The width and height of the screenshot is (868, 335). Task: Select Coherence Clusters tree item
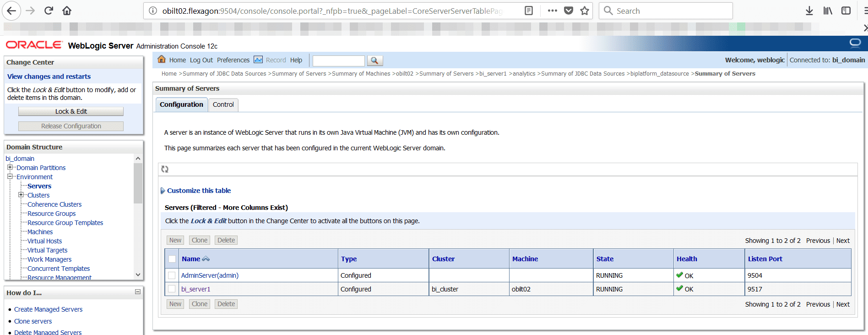(54, 204)
